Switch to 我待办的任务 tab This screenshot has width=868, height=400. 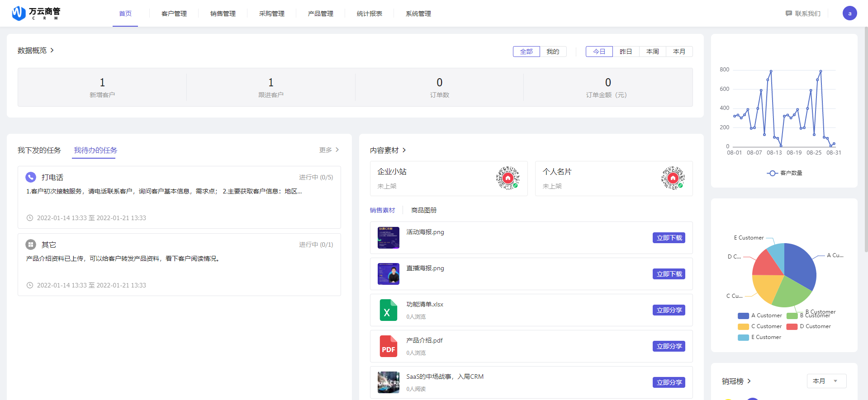[x=95, y=150]
